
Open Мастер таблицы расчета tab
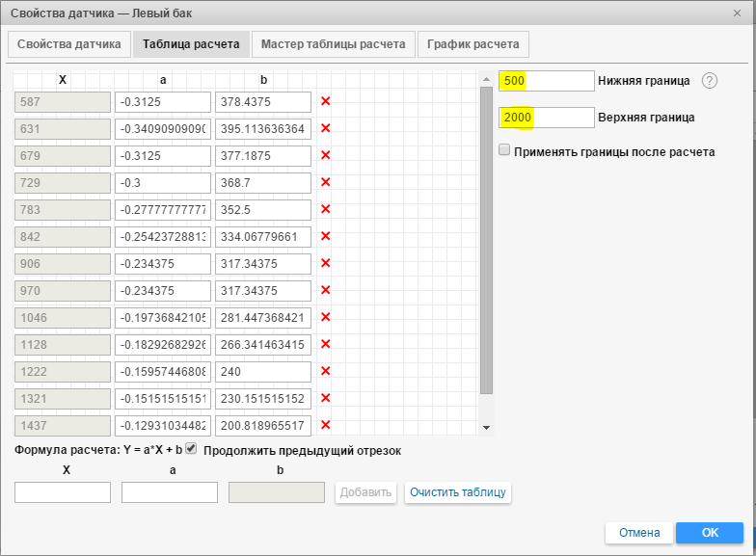[333, 44]
